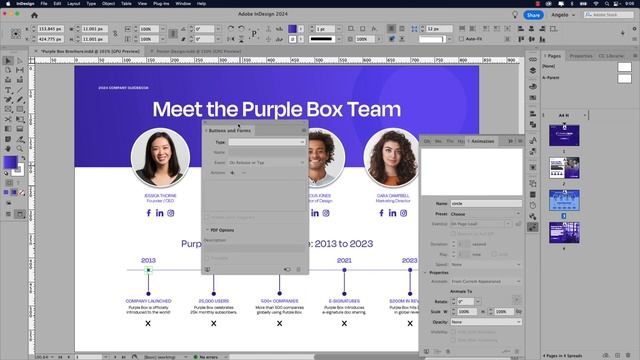Select the Type tool

pos(8,90)
